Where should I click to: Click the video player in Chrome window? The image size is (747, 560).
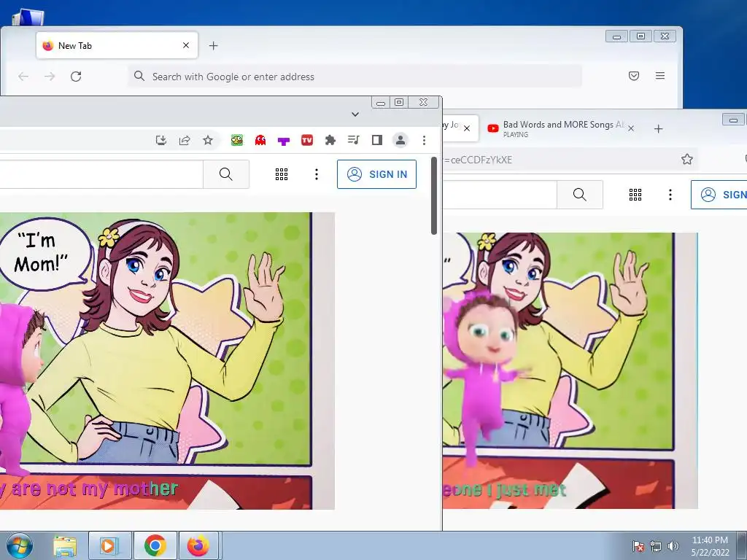click(x=167, y=361)
